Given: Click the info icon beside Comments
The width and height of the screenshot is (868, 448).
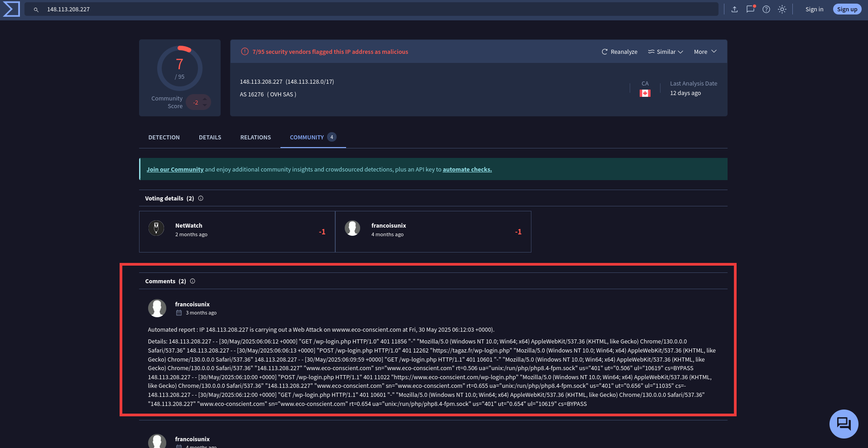Looking at the screenshot, I should pos(192,281).
